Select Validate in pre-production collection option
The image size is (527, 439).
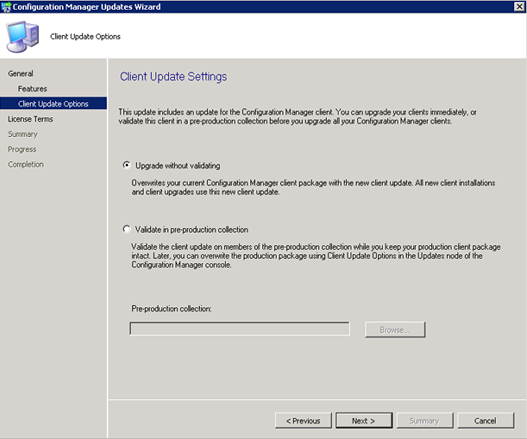pos(126,229)
